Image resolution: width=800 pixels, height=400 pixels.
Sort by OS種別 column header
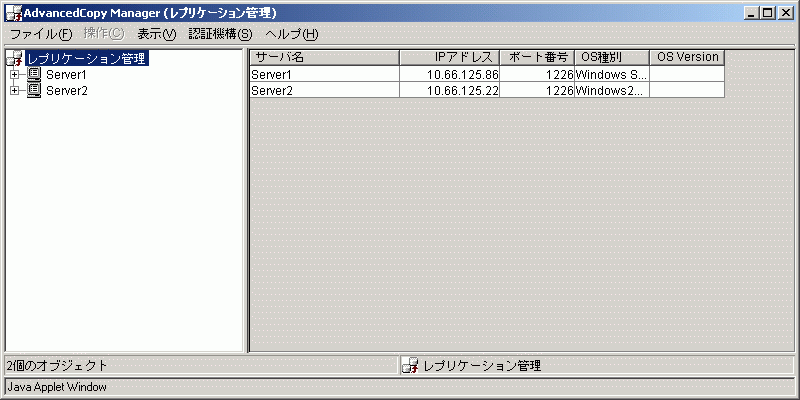tap(612, 57)
